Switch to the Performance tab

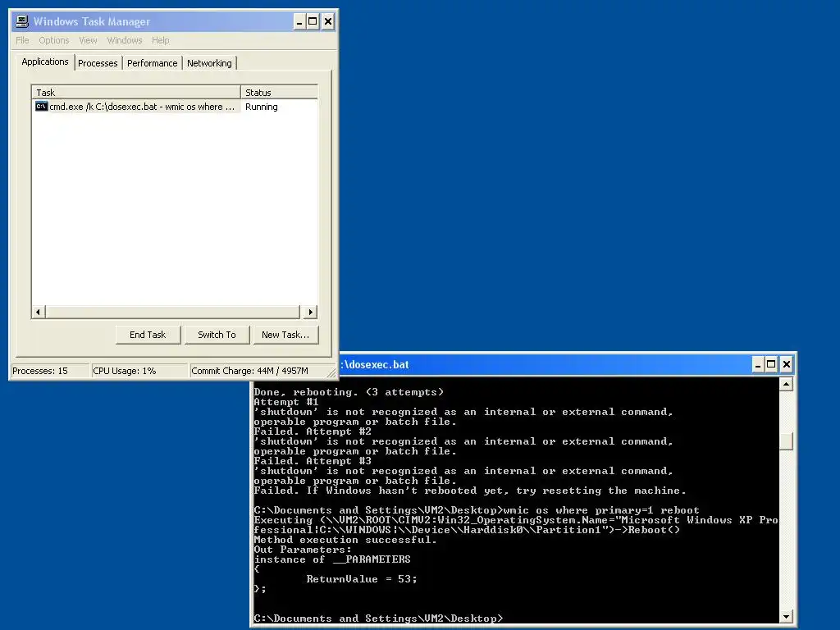click(x=152, y=63)
